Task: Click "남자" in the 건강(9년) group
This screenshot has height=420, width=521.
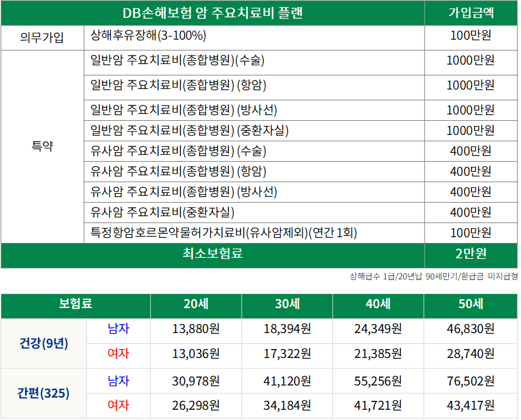Action: [118, 329]
